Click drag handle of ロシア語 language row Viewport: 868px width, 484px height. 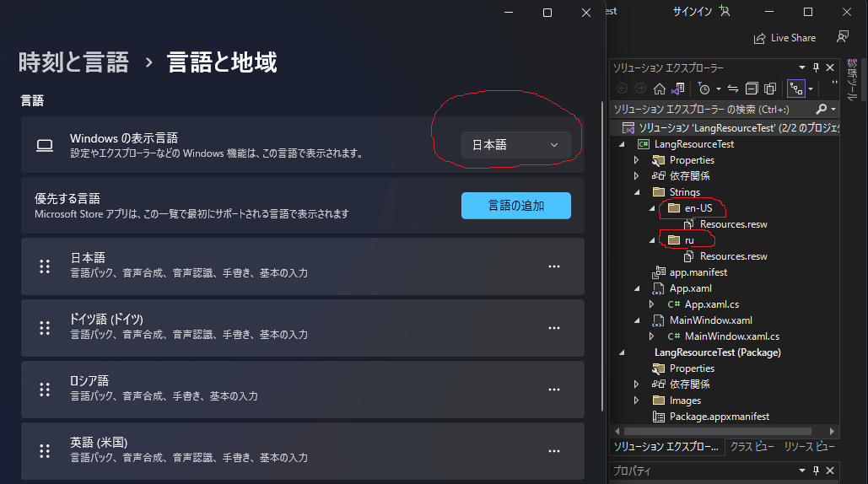[x=45, y=390]
